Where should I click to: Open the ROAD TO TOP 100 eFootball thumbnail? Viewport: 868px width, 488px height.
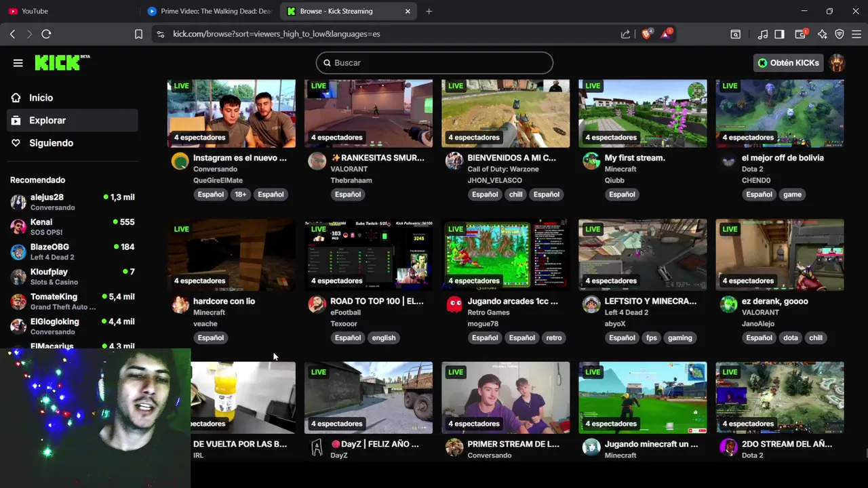368,255
